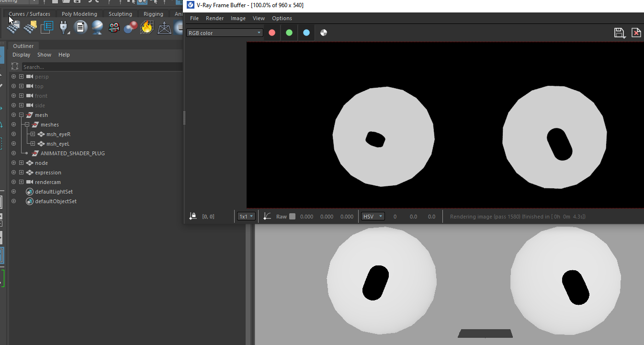Screen dimensions: 644x345
Task: Collapse the mesh group in Outliner
Action: 21,115
